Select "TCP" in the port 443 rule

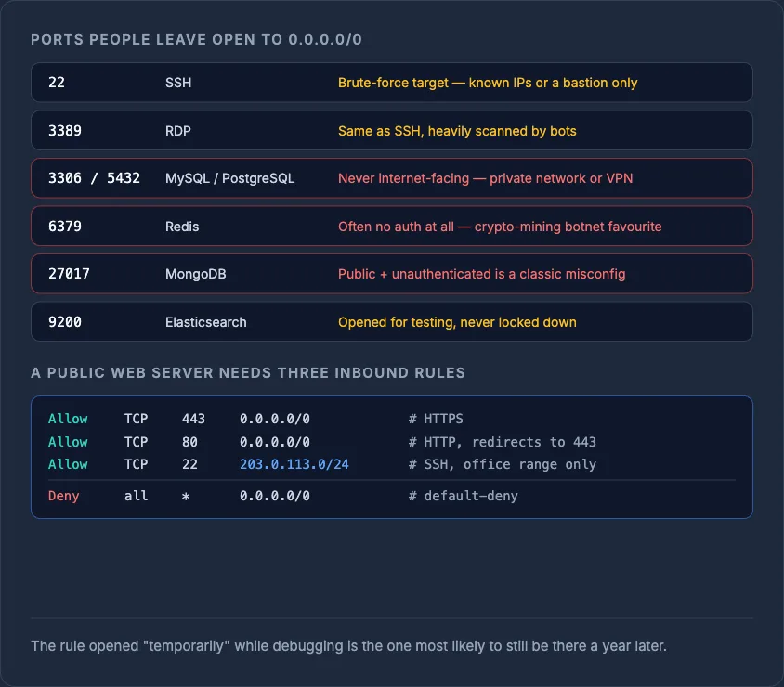(136, 419)
